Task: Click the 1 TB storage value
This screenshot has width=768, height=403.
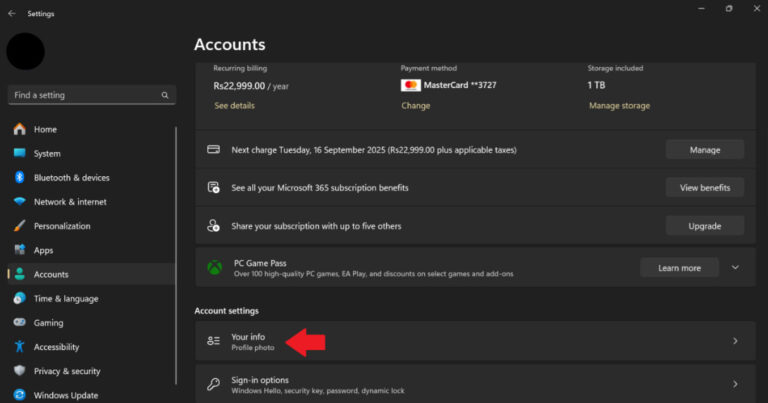Action: tap(596, 85)
